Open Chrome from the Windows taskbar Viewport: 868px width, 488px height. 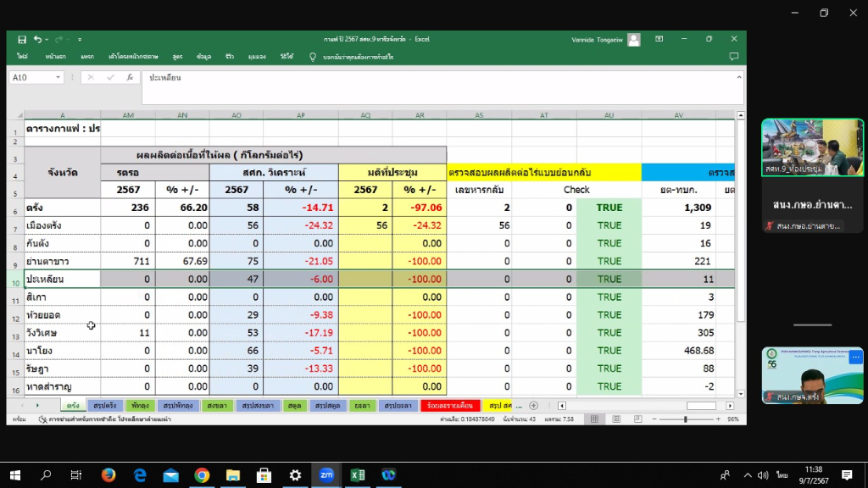[202, 475]
